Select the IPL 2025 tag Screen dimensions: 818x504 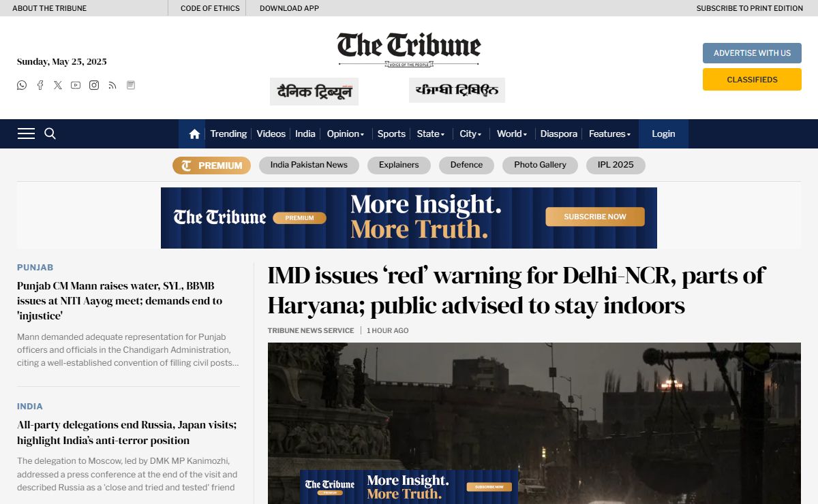point(616,165)
